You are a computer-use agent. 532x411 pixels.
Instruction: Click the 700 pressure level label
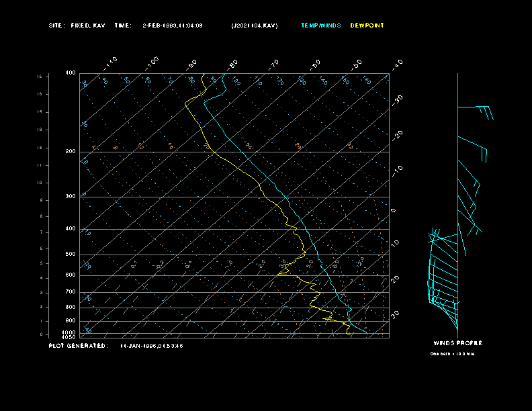[71, 292]
